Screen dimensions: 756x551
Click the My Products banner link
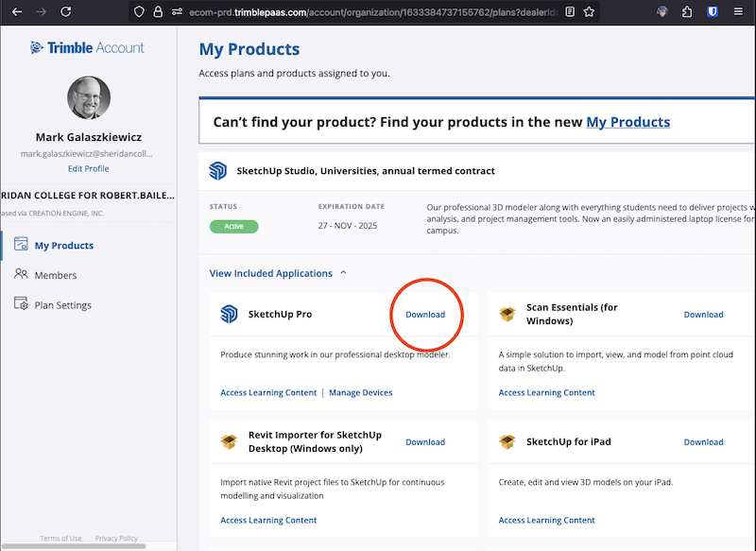(627, 122)
